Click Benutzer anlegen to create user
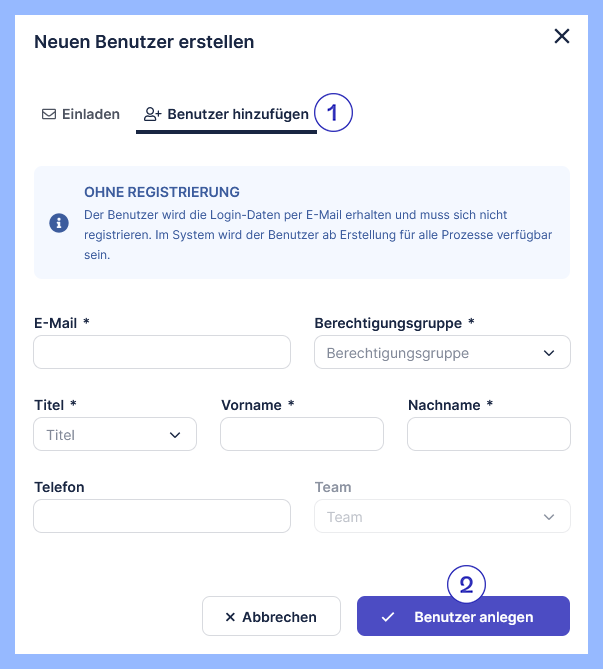The image size is (603, 669). tap(463, 617)
